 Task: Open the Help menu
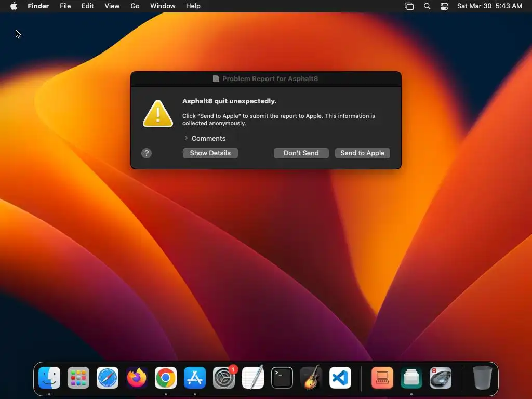(193, 6)
